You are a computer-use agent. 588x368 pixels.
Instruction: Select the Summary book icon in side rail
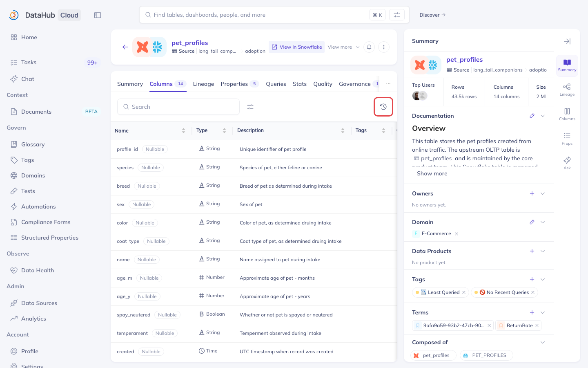[567, 65]
